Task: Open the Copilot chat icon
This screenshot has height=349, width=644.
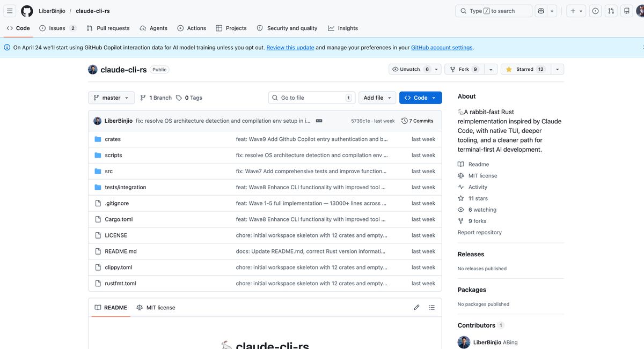Action: 541,11
